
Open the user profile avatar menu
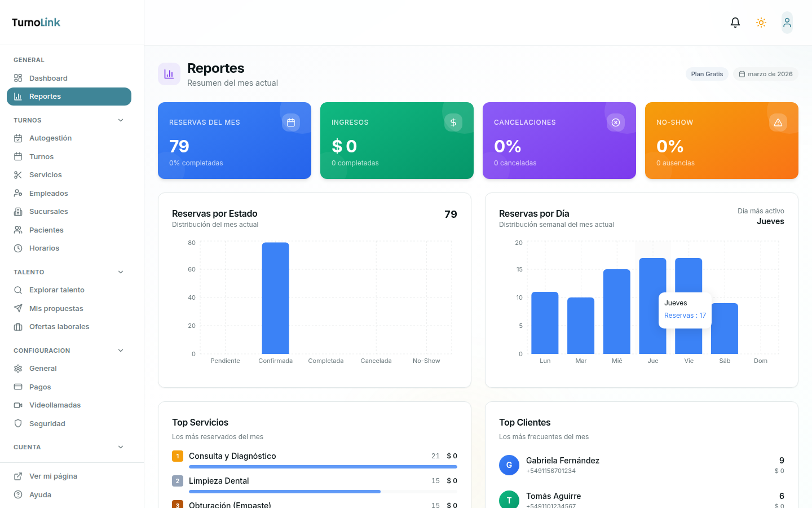click(x=787, y=23)
